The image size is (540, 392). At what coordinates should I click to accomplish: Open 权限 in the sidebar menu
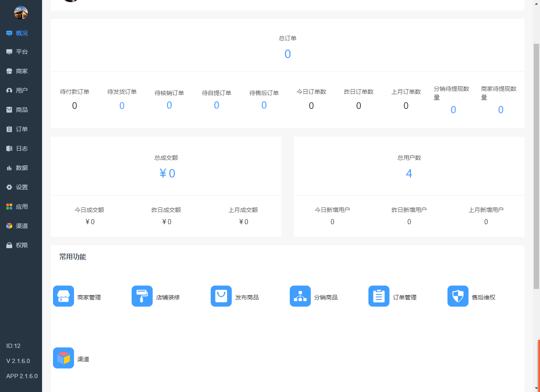coord(21,245)
